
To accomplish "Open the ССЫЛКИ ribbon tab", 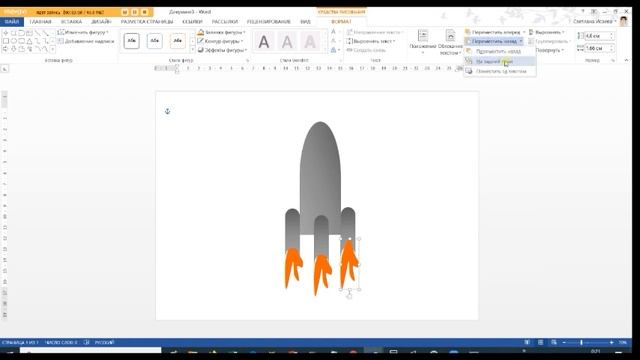I will [x=192, y=22].
